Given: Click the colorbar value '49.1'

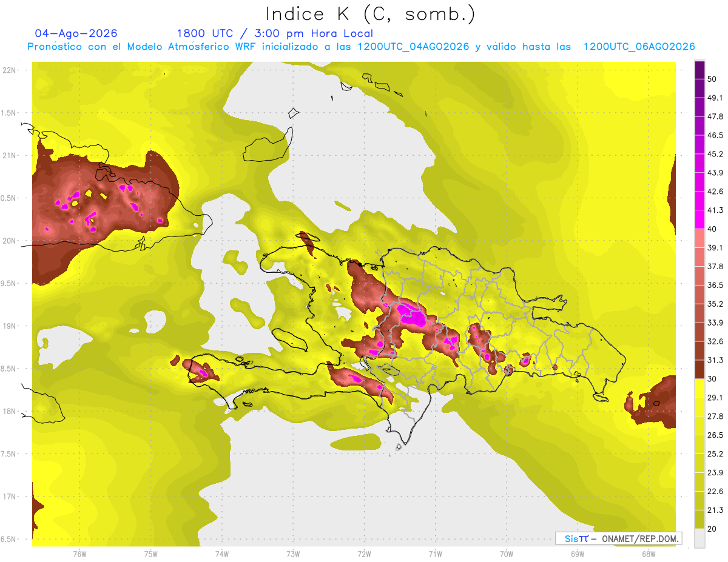Looking at the screenshot, I should click(715, 98).
